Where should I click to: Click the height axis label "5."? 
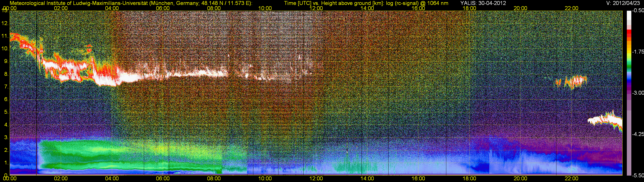pos(6,112)
